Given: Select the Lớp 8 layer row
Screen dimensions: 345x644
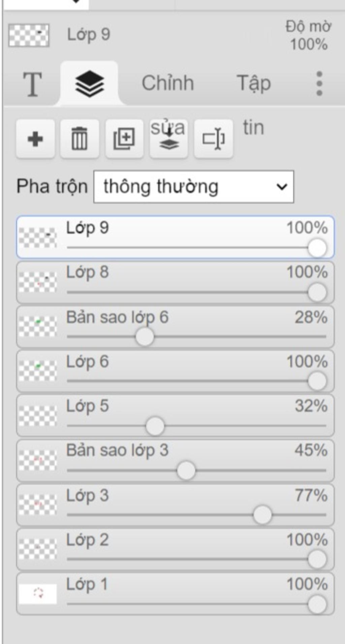Looking at the screenshot, I should [175, 282].
